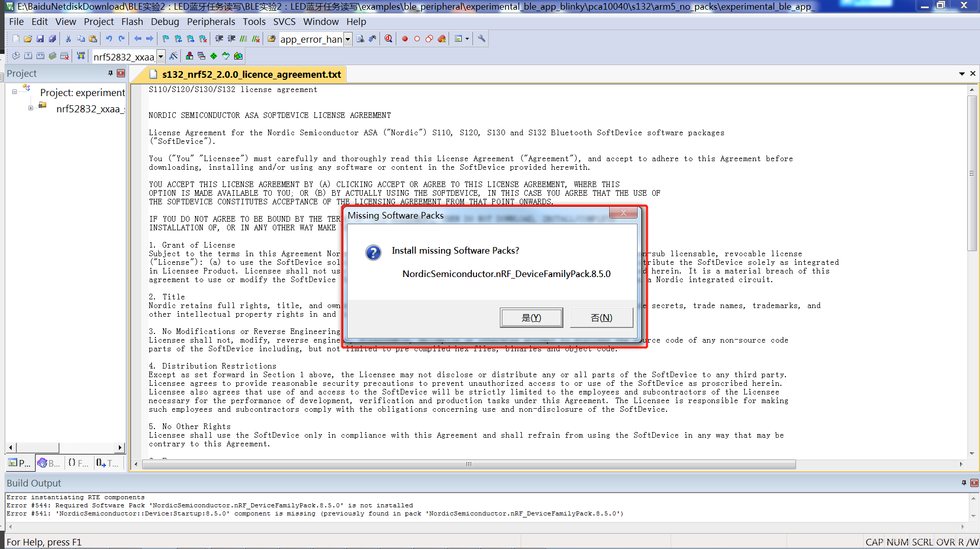The height and width of the screenshot is (549, 980).
Task: Click the editor horizontal scrollbar thumb
Action: coord(469,464)
